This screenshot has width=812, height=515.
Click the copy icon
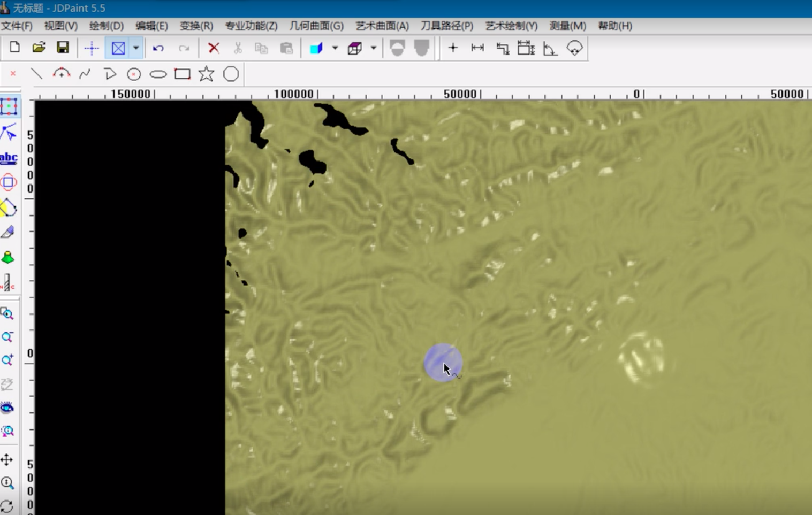coord(261,48)
